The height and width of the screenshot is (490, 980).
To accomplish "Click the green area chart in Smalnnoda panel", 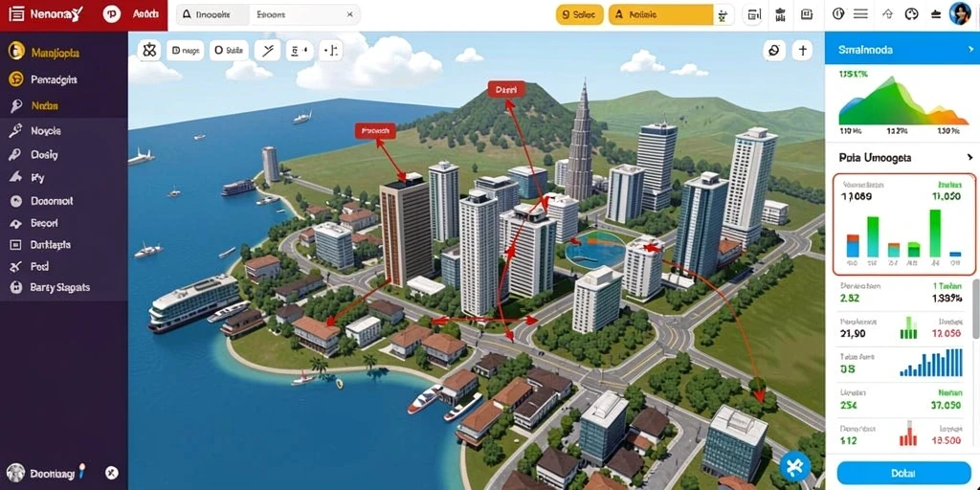I will [x=903, y=100].
